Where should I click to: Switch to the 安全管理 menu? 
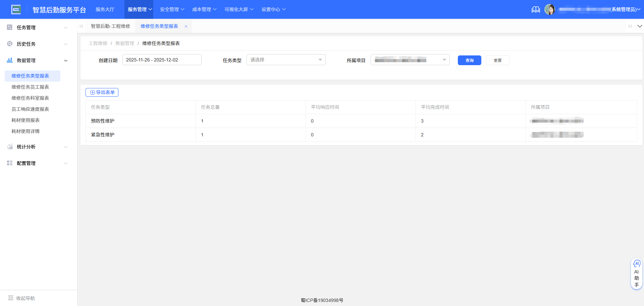[x=169, y=9]
